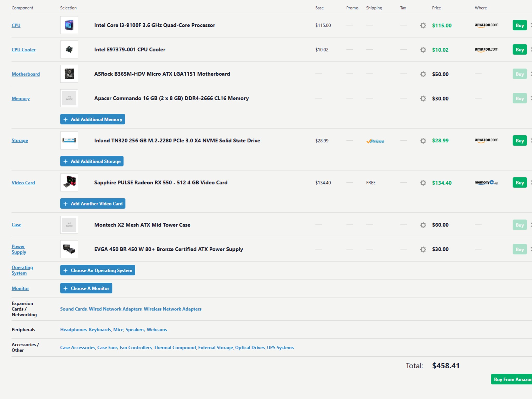Click Choose An Operating System button
The width and height of the screenshot is (532, 399).
coord(98,270)
